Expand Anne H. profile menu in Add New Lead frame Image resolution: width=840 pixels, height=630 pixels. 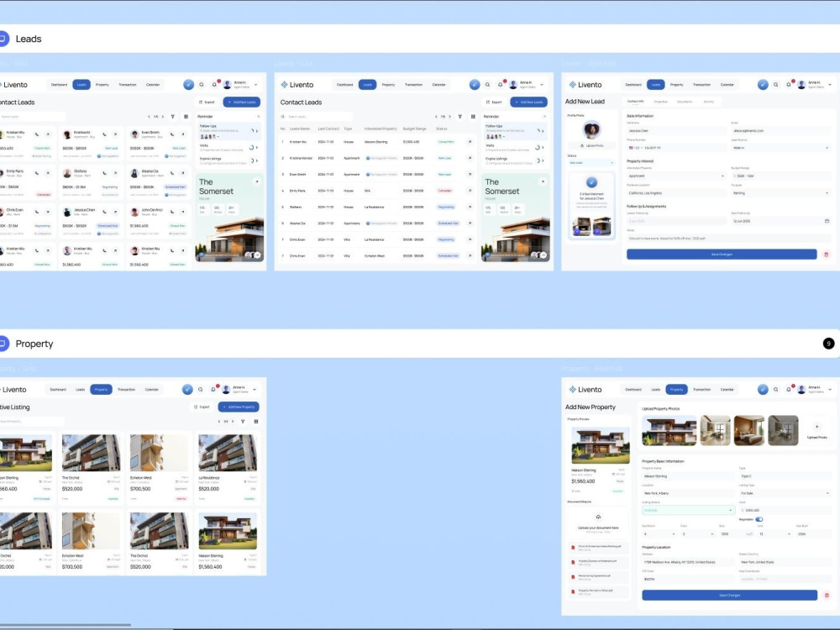coord(830,85)
